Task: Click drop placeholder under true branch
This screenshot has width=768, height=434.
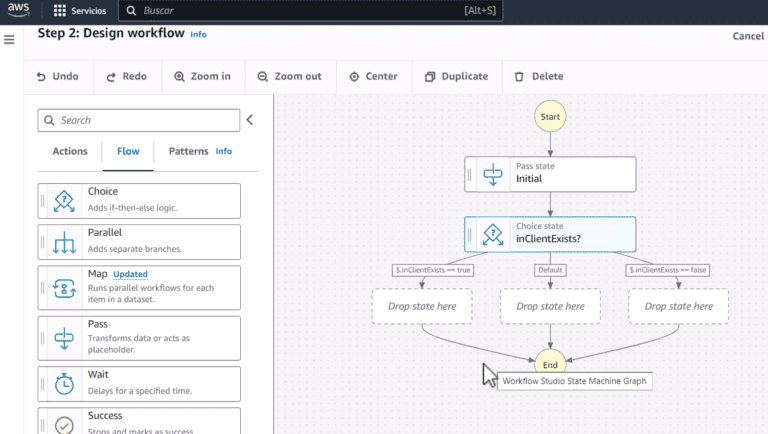Action: (422, 306)
